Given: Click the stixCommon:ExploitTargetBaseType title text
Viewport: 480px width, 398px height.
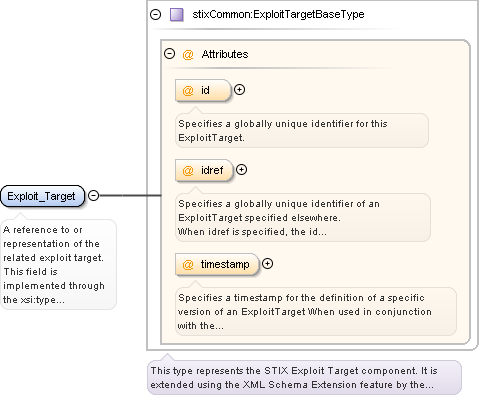Looking at the screenshot, I should pos(278,14).
